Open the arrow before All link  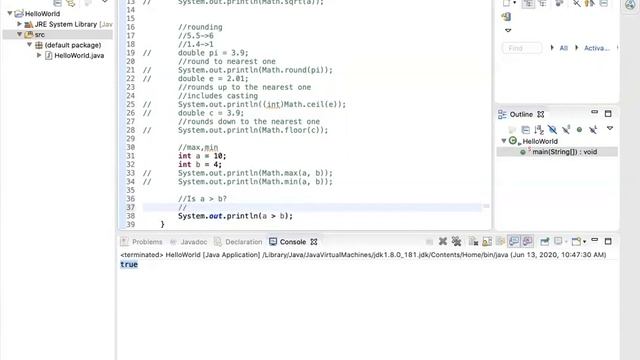tap(552, 48)
